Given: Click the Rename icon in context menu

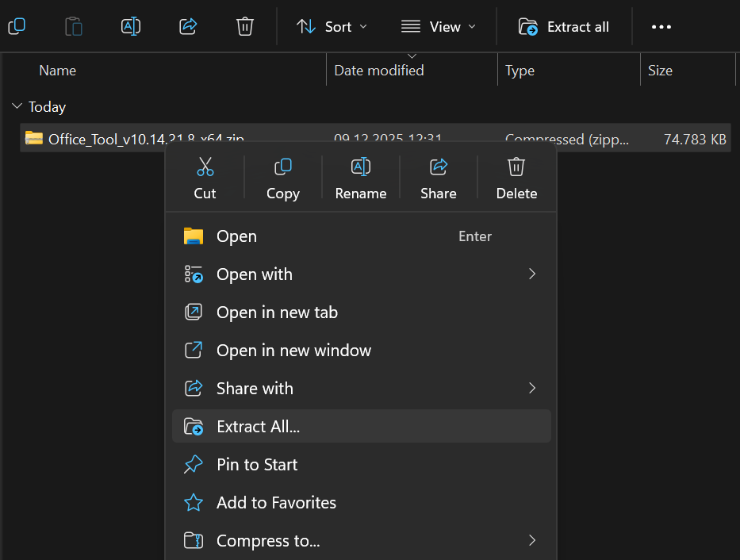Looking at the screenshot, I should [x=361, y=167].
